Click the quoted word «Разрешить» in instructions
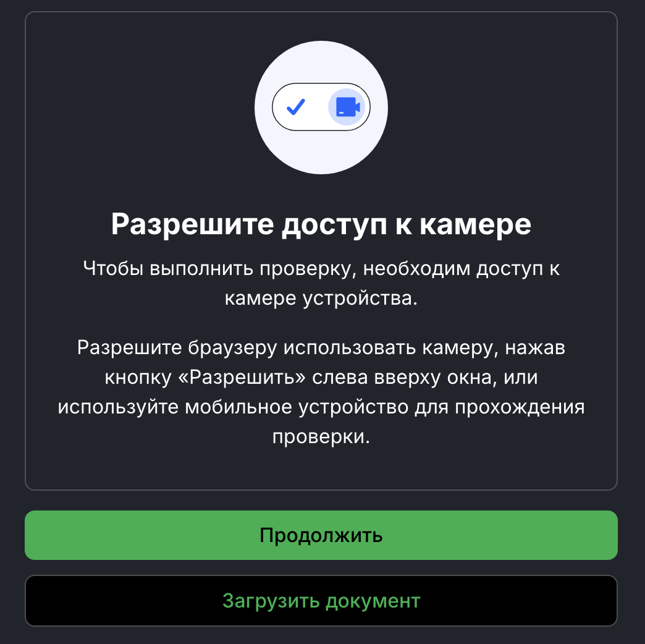This screenshot has height=644, width=645. tap(242, 378)
